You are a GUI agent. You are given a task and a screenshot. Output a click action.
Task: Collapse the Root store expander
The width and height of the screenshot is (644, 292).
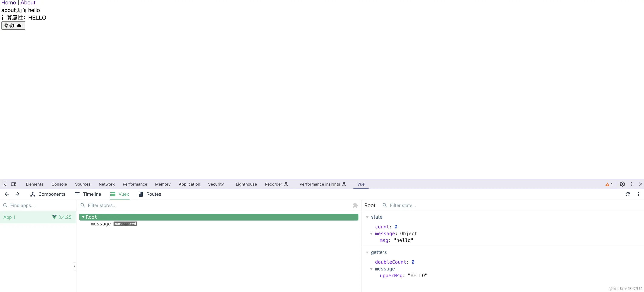tap(83, 217)
